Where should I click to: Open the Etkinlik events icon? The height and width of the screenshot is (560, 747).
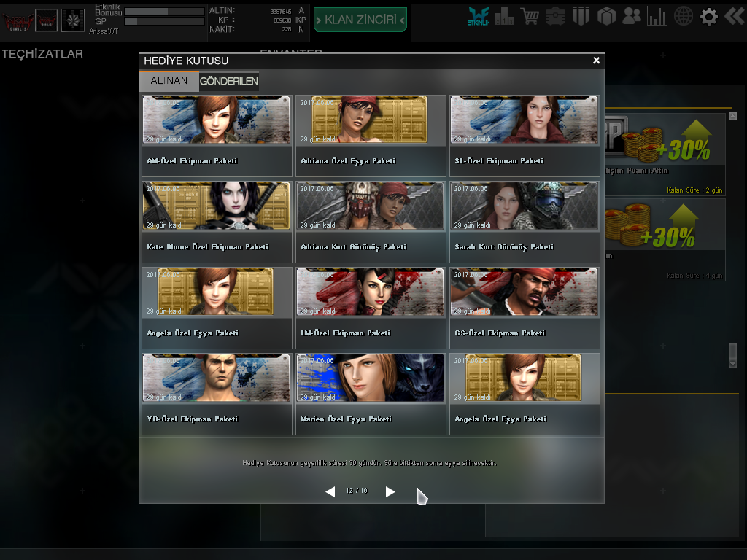coord(479,16)
